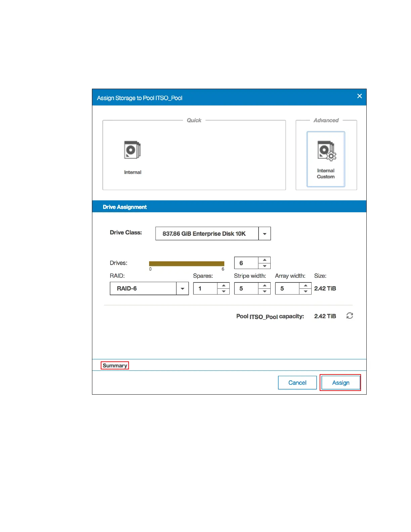Screen dimensions: 411x532
Task: Increase the Stripe width value
Action: (265, 285)
